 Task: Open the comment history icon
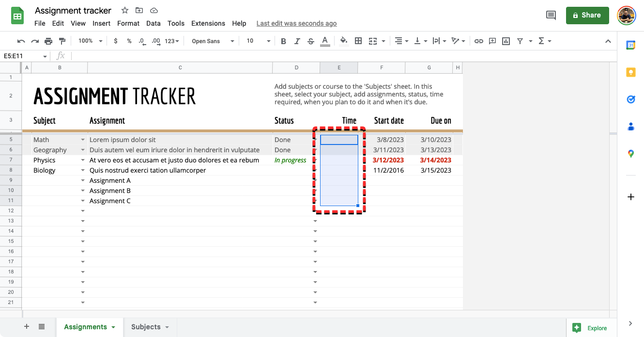(551, 15)
